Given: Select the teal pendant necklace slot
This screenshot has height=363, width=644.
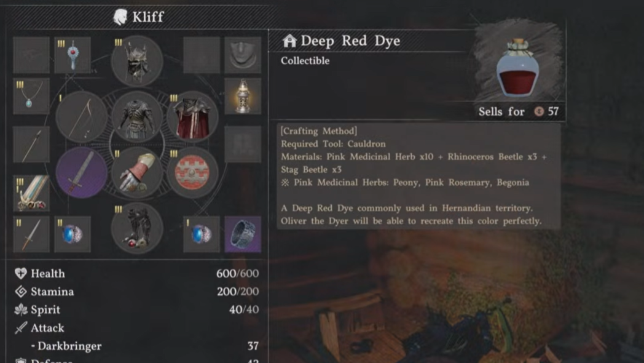Looking at the screenshot, I should [31, 96].
